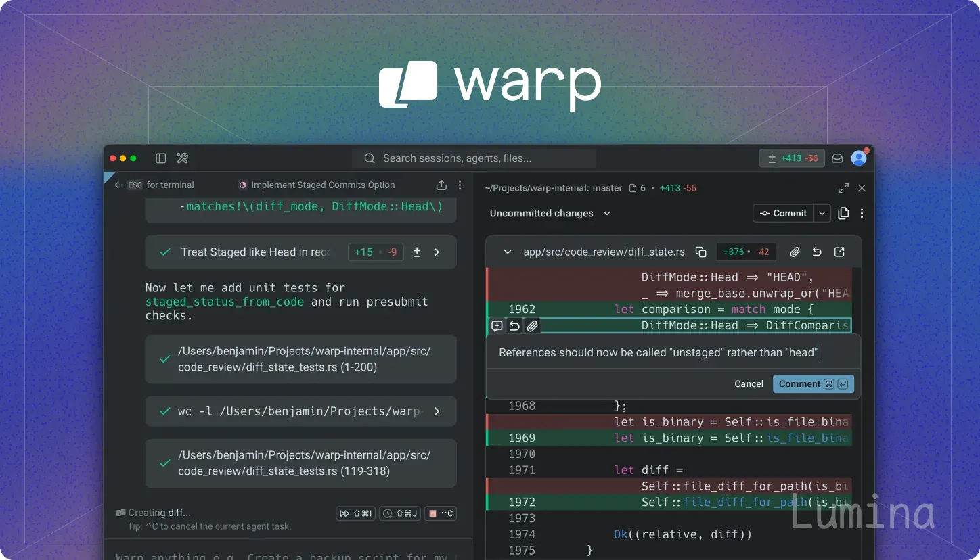Attach diff_state.rs as context via paperclip
The height and width of the screenshot is (560, 980).
pyautogui.click(x=795, y=252)
